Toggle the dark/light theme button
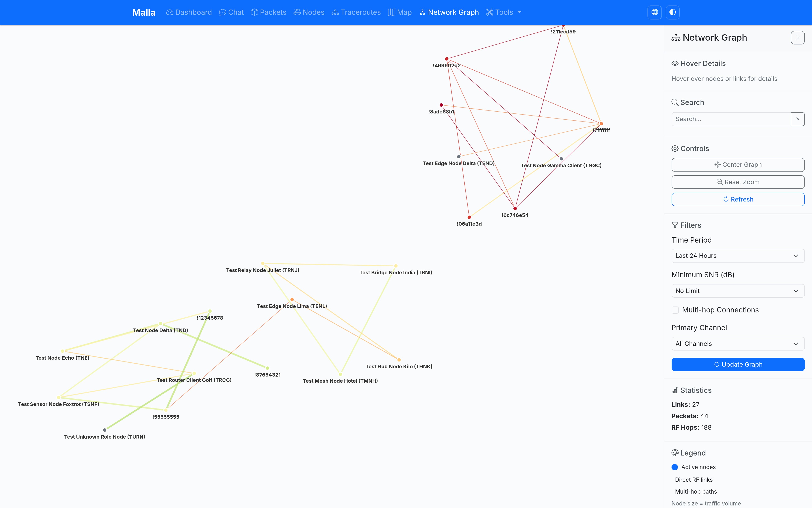The width and height of the screenshot is (812, 508). [672, 12]
